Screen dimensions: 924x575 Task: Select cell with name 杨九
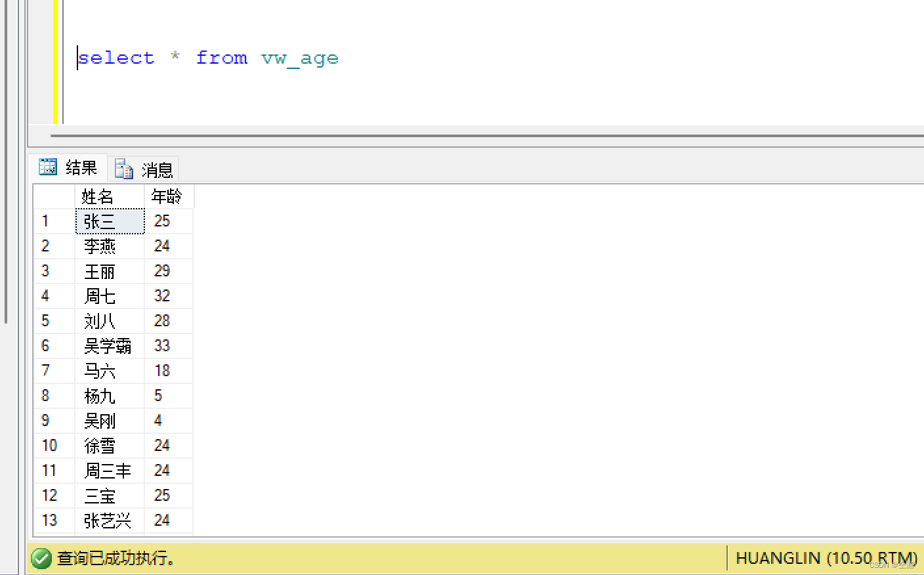110,396
